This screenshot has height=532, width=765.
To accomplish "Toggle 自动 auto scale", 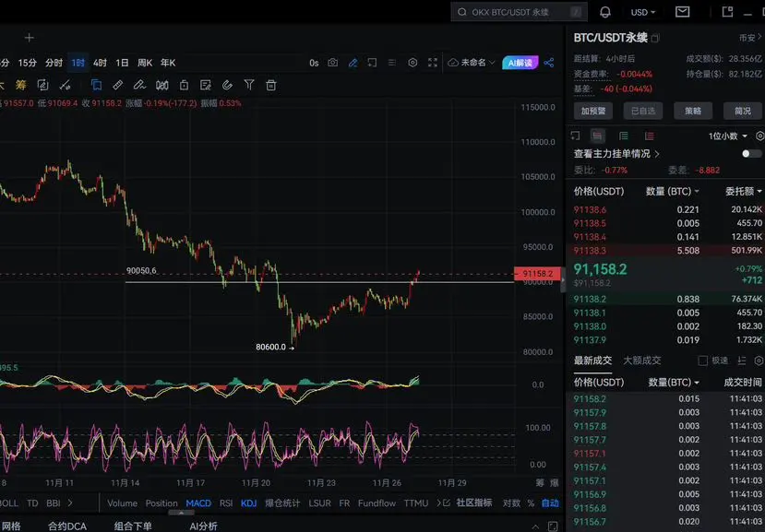I will coord(550,503).
